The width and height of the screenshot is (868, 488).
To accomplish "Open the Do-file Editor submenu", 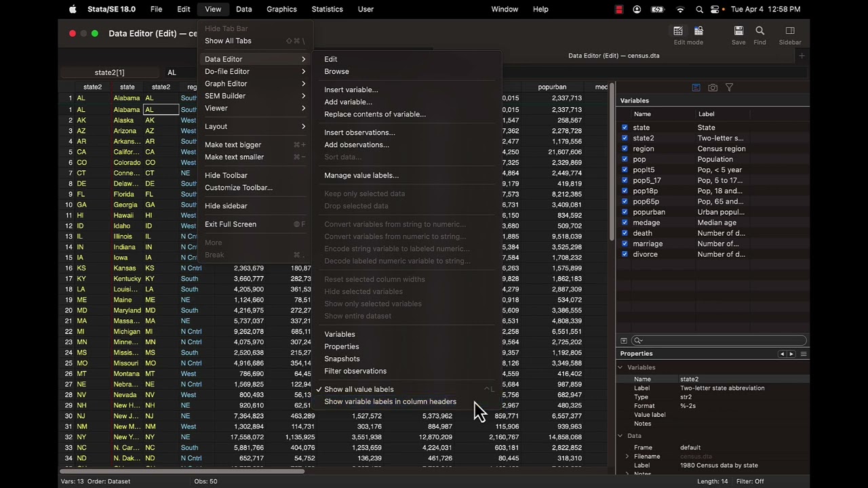I will coord(255,71).
